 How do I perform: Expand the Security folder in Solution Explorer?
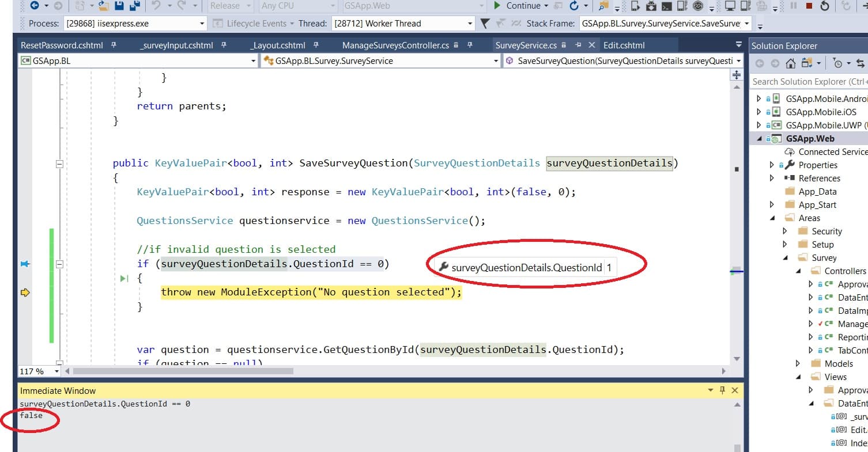click(784, 231)
